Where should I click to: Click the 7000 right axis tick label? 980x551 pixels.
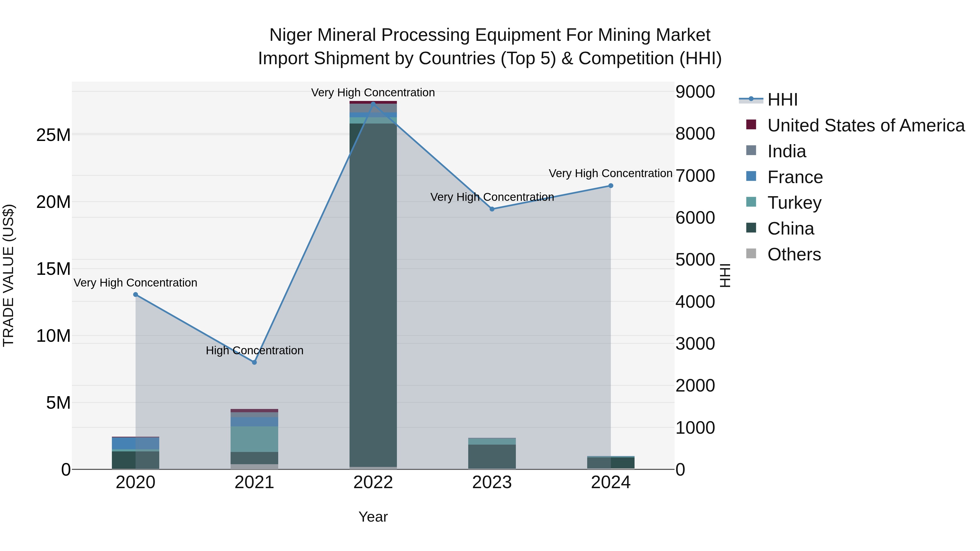(x=696, y=176)
